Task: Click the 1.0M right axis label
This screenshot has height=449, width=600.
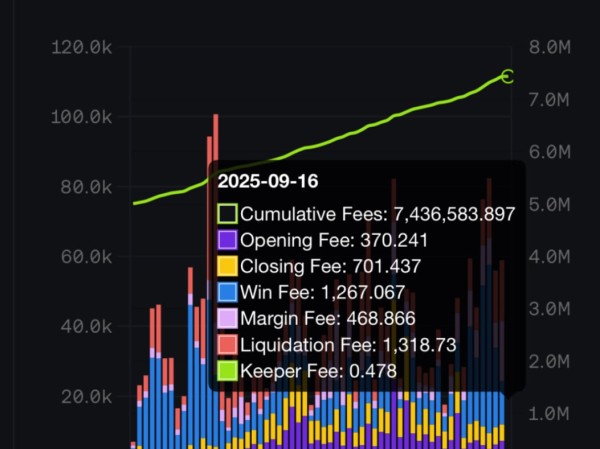Action: [549, 413]
